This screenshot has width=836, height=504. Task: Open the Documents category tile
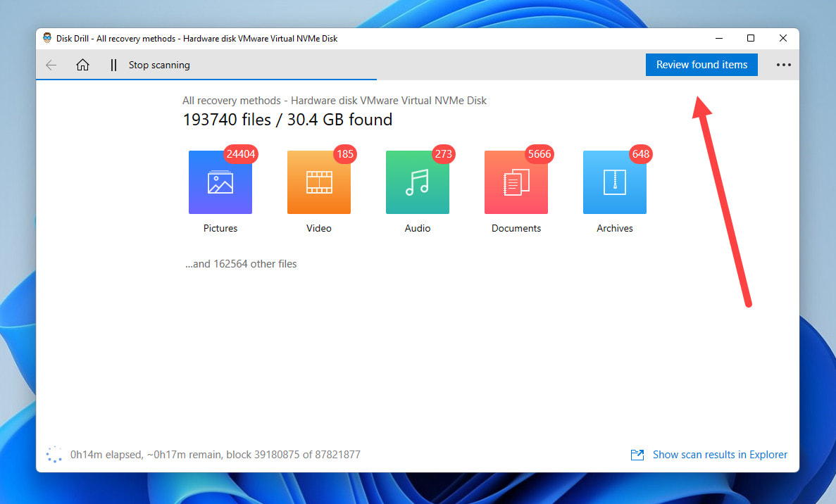516,182
